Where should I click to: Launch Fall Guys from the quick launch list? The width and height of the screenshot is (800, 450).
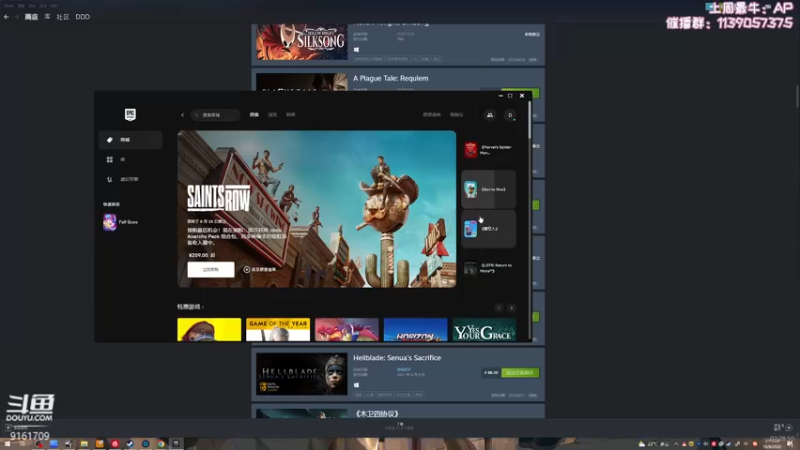click(x=121, y=222)
